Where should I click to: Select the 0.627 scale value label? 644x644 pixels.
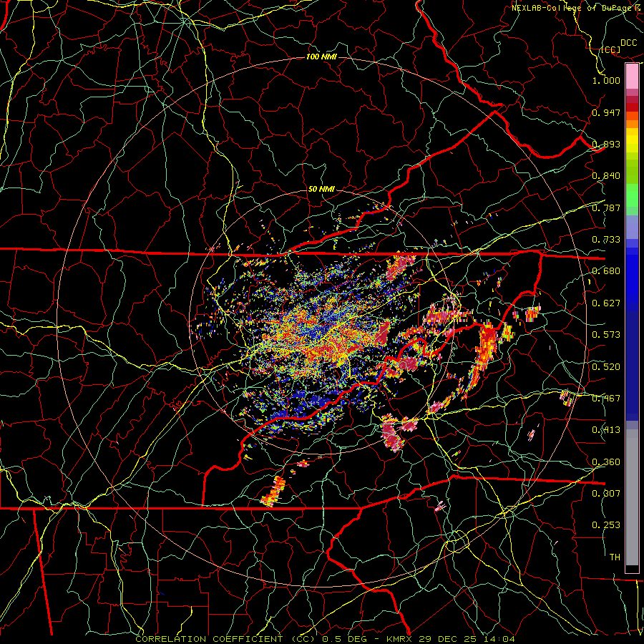[606, 303]
